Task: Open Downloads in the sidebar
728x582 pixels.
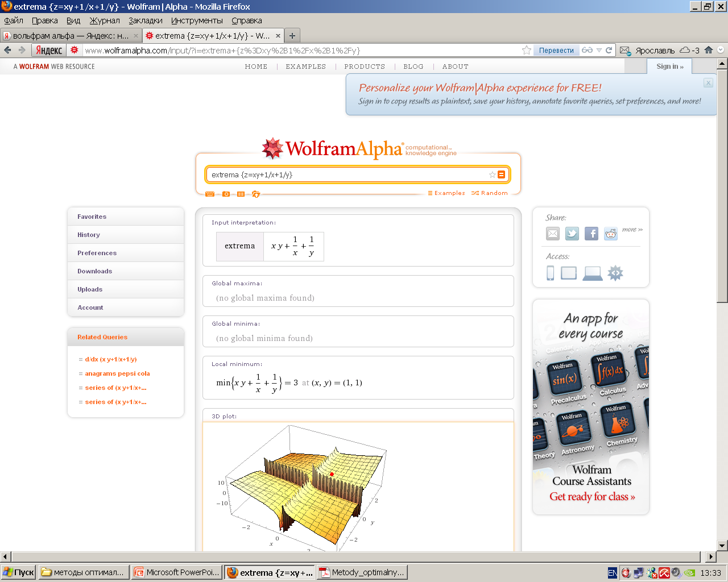Action: pos(126,271)
